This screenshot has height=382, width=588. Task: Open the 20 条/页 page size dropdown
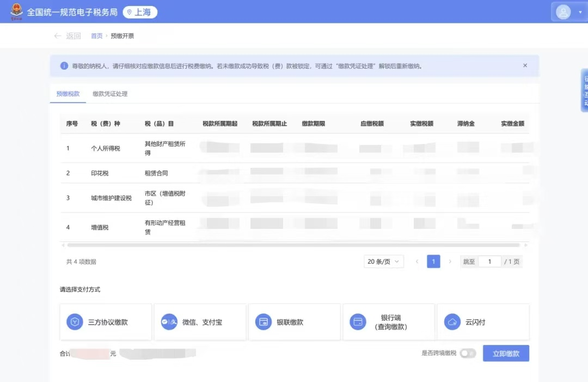click(383, 262)
